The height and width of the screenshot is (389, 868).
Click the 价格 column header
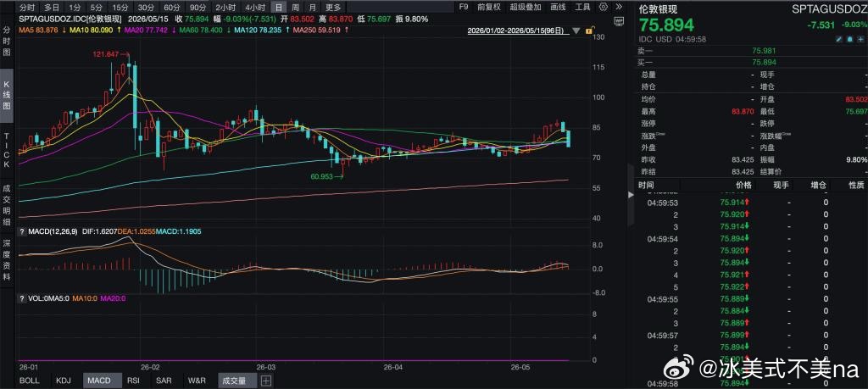tap(744, 186)
